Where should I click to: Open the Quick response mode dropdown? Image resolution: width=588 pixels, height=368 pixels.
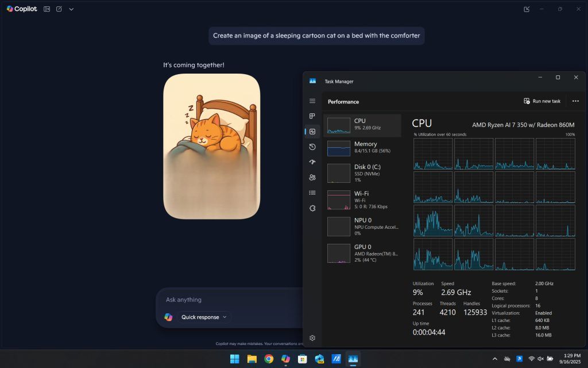[204, 317]
